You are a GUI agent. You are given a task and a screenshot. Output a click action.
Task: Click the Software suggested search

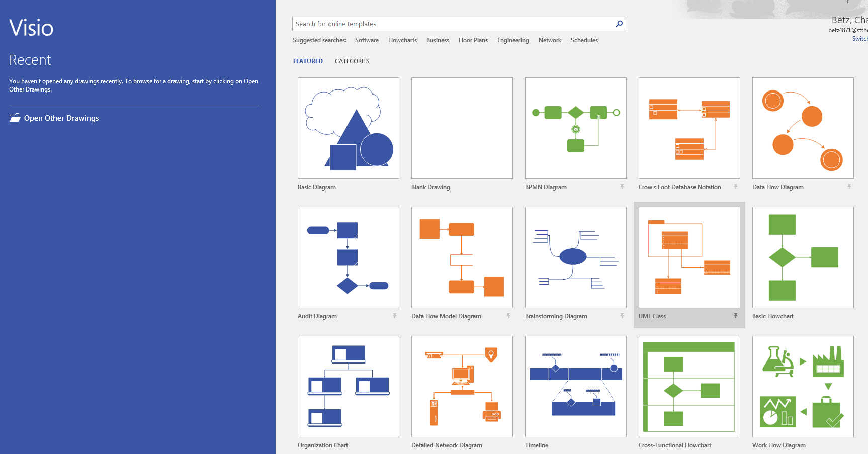pos(367,40)
